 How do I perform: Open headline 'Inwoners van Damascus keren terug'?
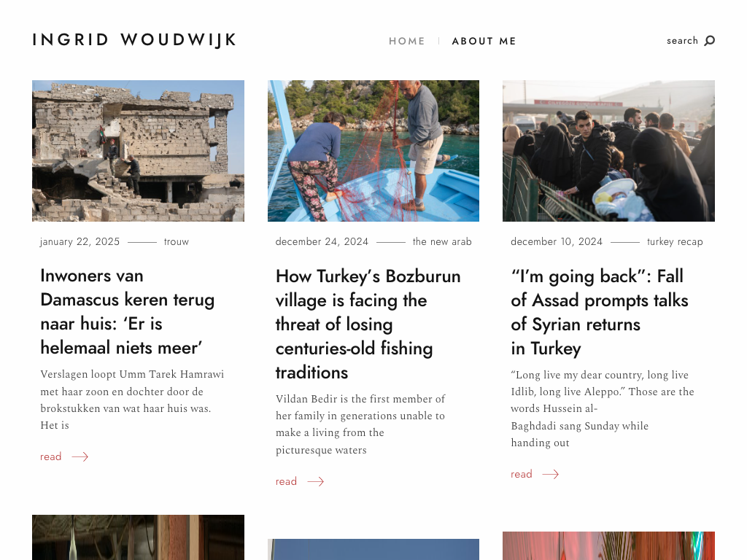128,311
